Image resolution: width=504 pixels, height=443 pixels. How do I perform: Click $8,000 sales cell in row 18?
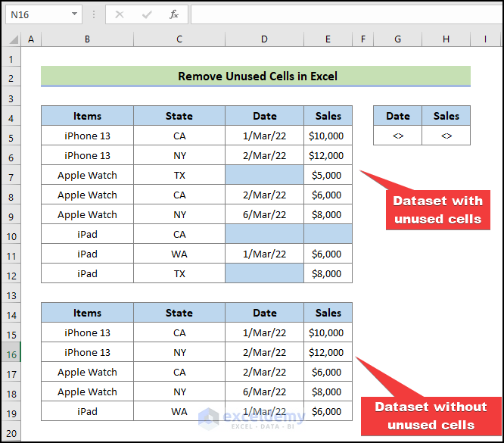(x=328, y=392)
